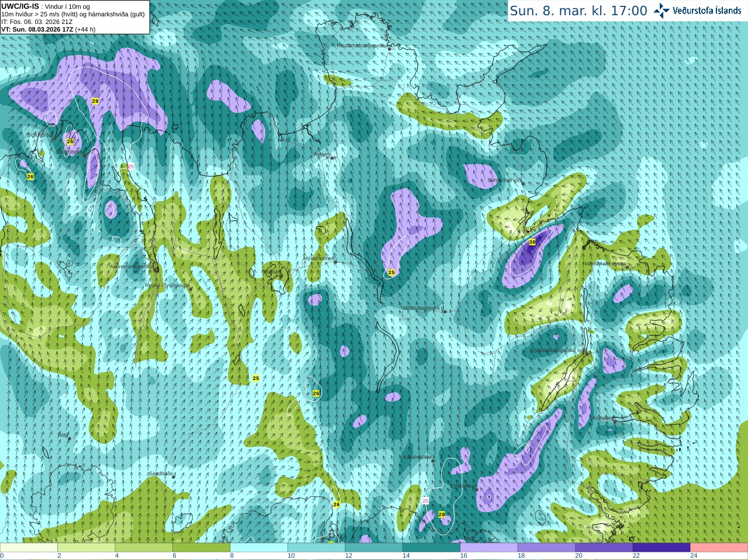The width and height of the screenshot is (748, 560).
Task: Click the 12–14 m/s teal legend swatch
Action: pos(374,548)
